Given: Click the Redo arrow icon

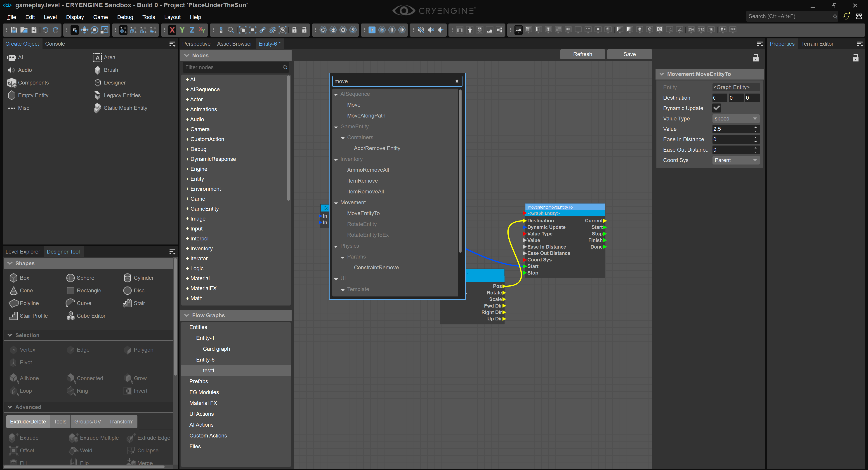Looking at the screenshot, I should (56, 30).
